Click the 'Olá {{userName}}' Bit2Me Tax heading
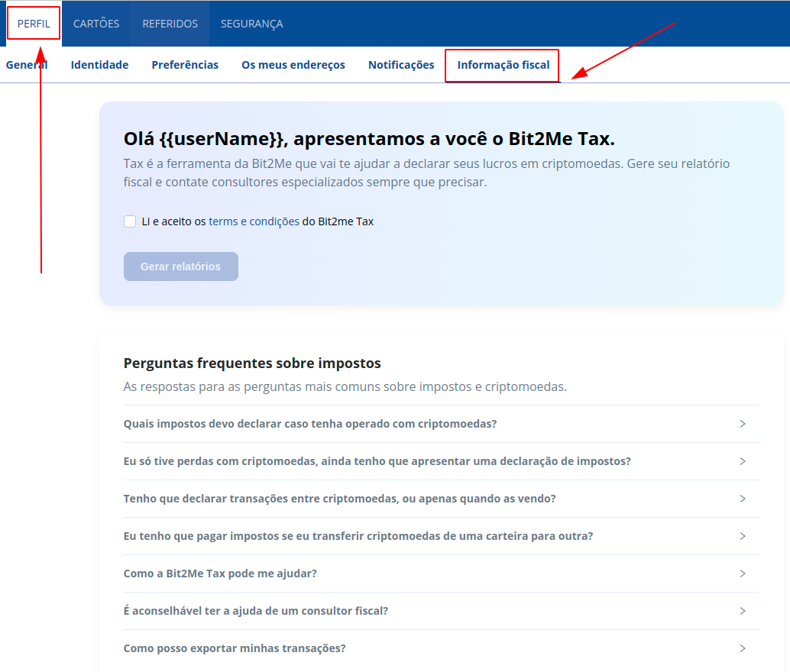Viewport: 790px width, 672px height. (369, 138)
